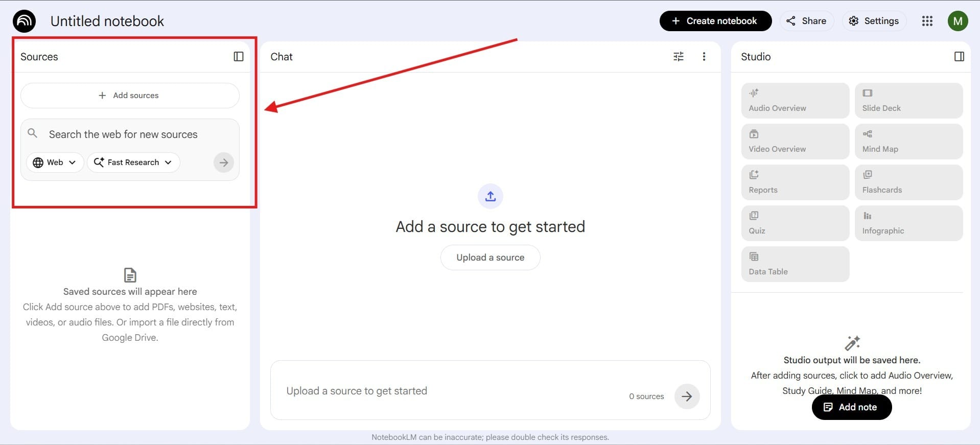Collapse the Sources panel
Viewport: 980px width, 445px height.
click(239, 57)
